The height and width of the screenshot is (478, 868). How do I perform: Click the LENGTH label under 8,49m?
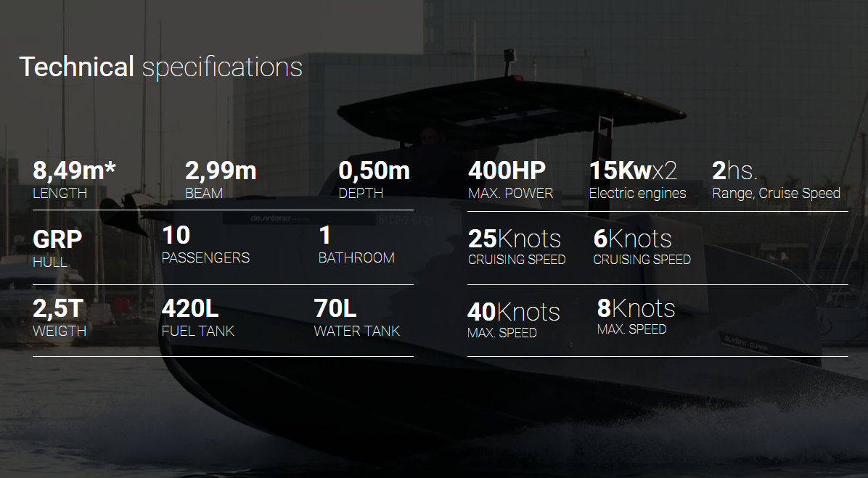click(x=60, y=193)
